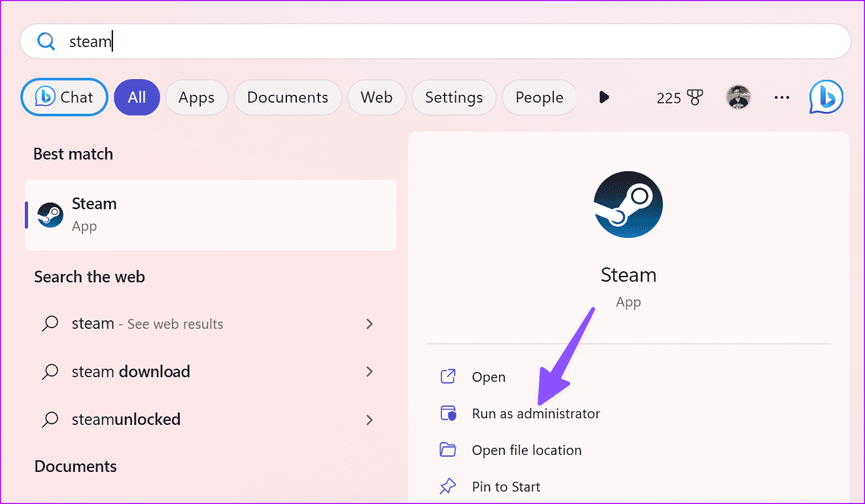
Task: Open the 225 rewards points badge
Action: 680,98
